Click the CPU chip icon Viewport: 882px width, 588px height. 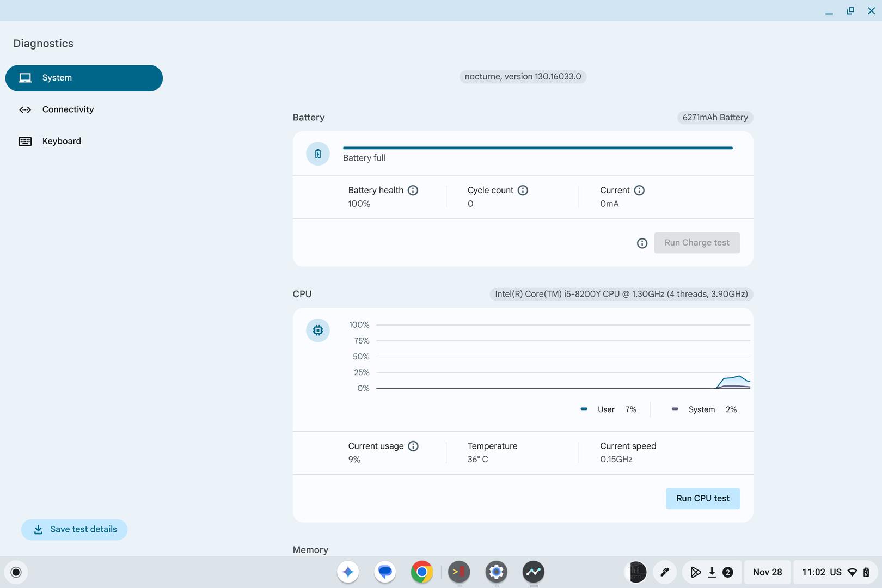(x=318, y=330)
